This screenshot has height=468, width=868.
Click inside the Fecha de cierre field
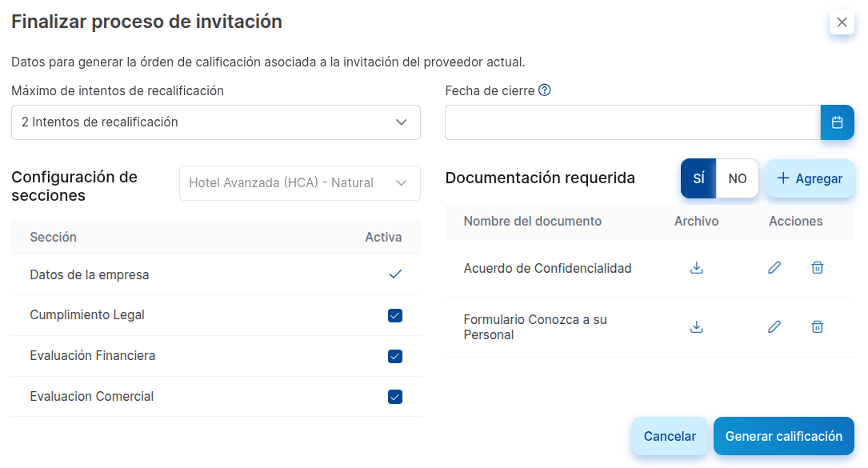632,122
